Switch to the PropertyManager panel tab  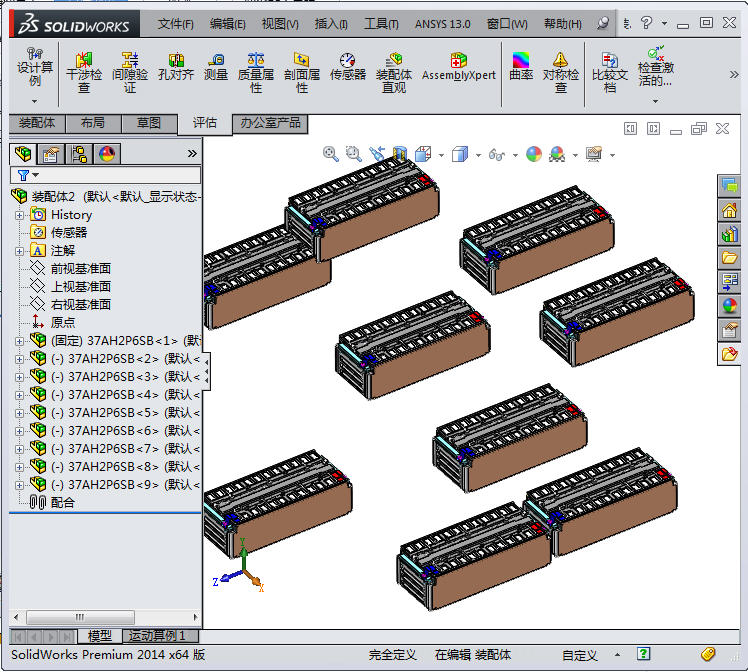click(x=50, y=153)
